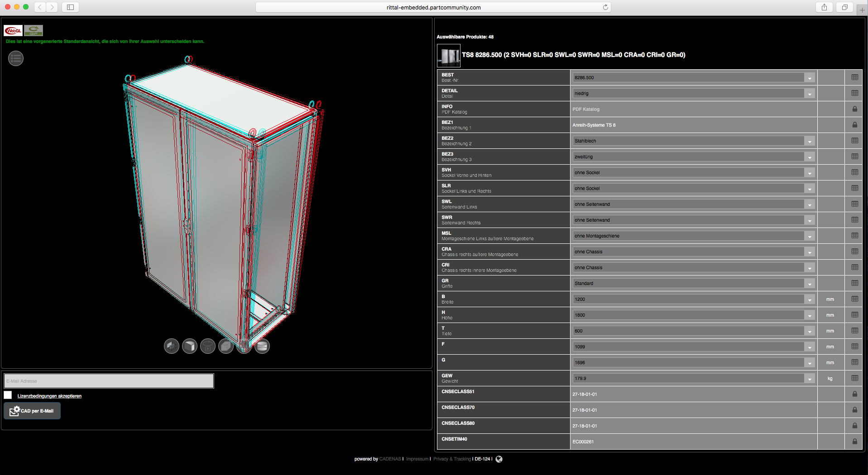Open the Höhe 1800 dropdown

694,315
